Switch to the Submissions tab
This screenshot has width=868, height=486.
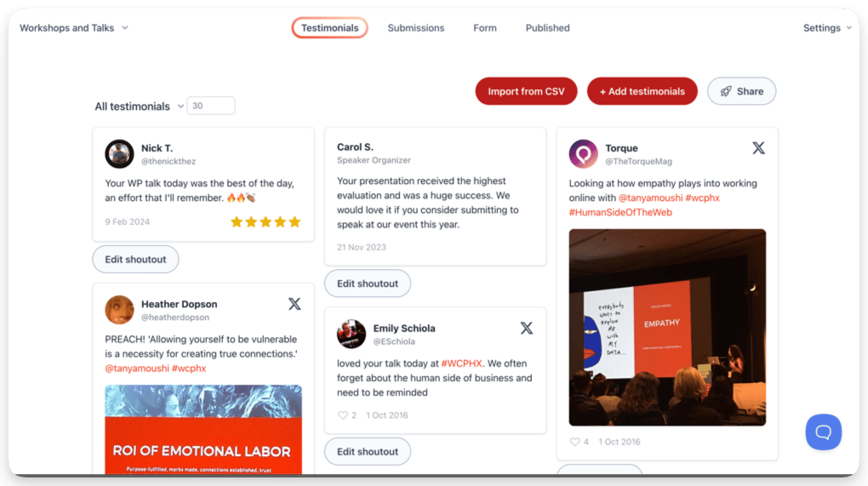click(416, 28)
